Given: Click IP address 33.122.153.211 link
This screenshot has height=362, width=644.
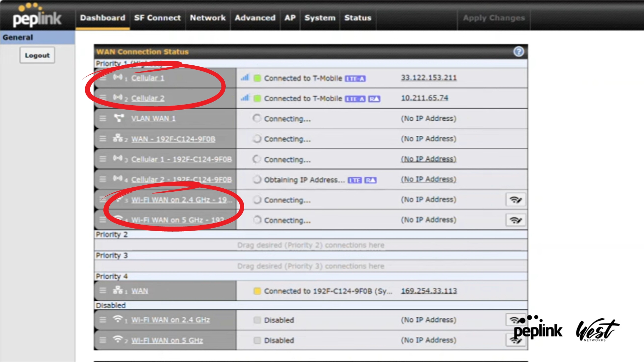Looking at the screenshot, I should click(429, 78).
